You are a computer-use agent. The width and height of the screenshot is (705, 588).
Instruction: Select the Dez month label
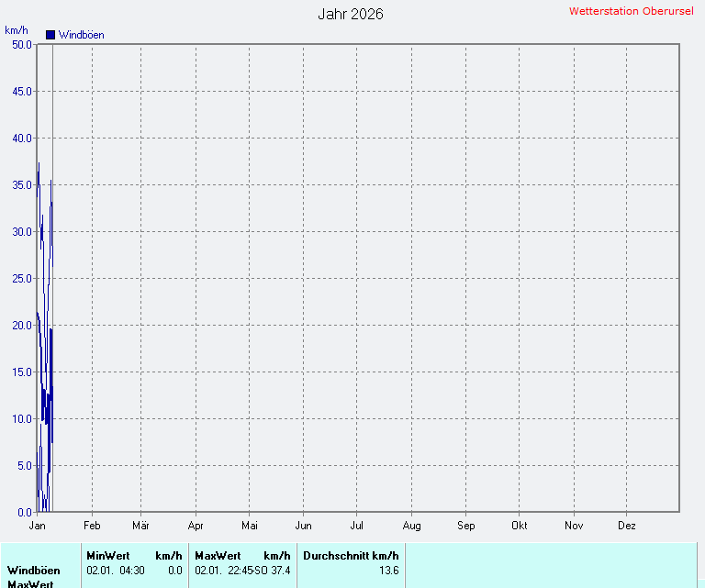[627, 526]
